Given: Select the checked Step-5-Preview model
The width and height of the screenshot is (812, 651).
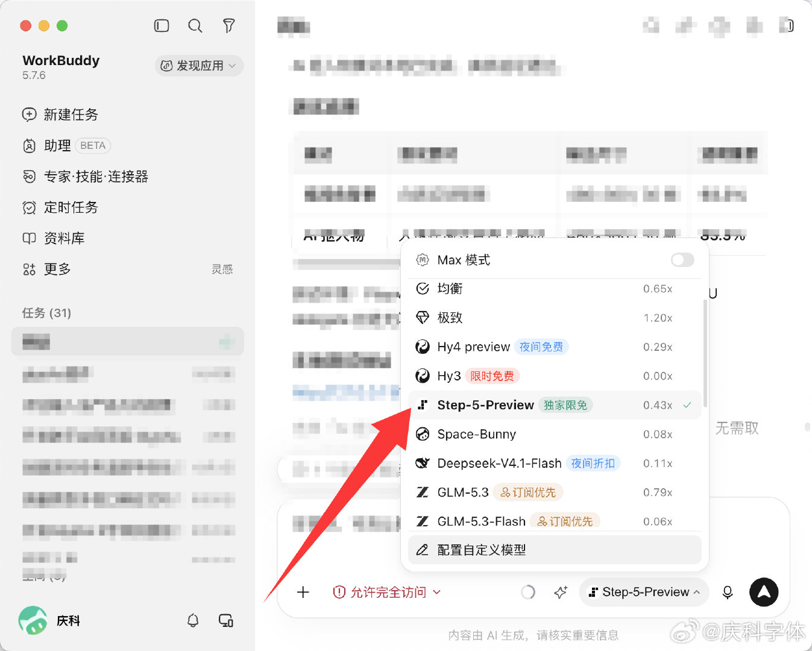Looking at the screenshot, I should 555,405.
